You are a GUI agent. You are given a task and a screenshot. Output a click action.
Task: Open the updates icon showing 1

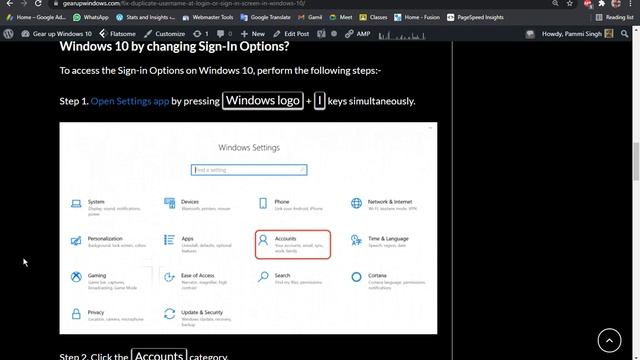201,34
